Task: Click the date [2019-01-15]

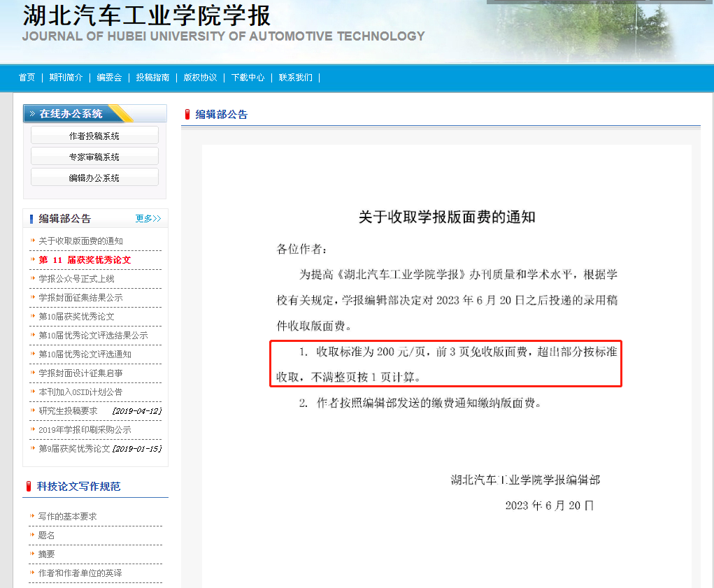Action: [x=137, y=449]
